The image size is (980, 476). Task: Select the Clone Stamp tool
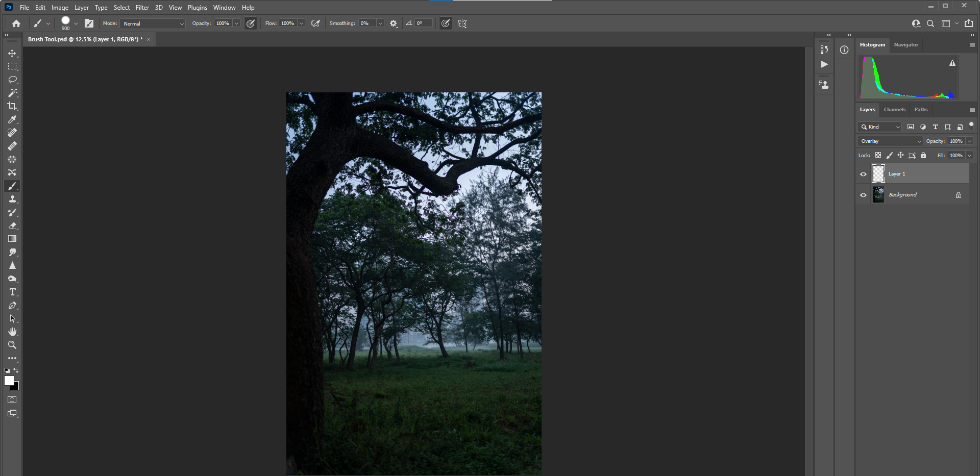tap(12, 199)
